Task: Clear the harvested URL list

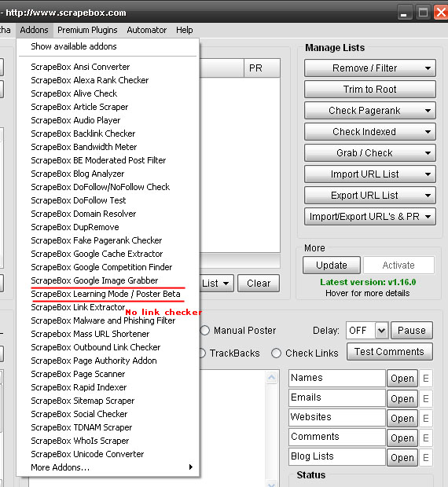Action: 259,284
